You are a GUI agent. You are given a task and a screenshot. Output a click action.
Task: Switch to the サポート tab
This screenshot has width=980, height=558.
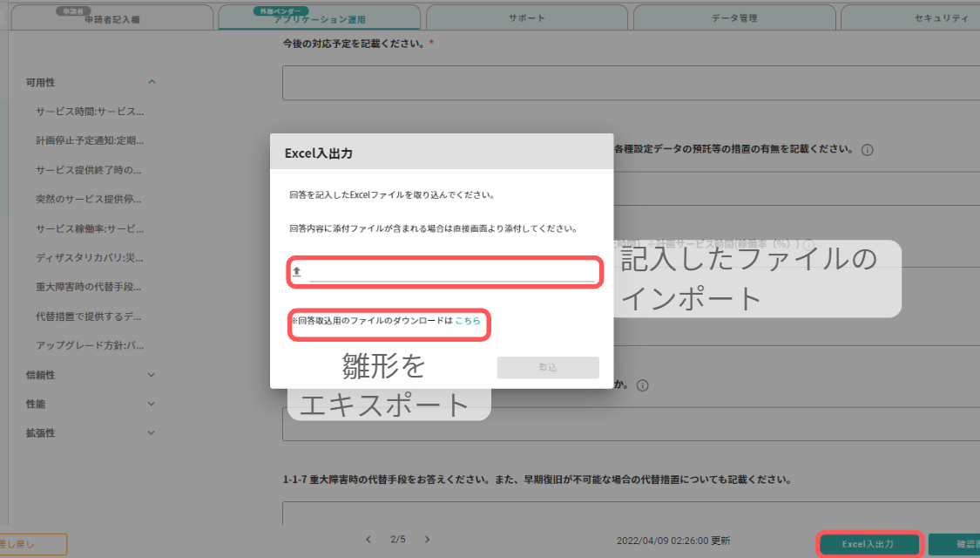click(526, 15)
